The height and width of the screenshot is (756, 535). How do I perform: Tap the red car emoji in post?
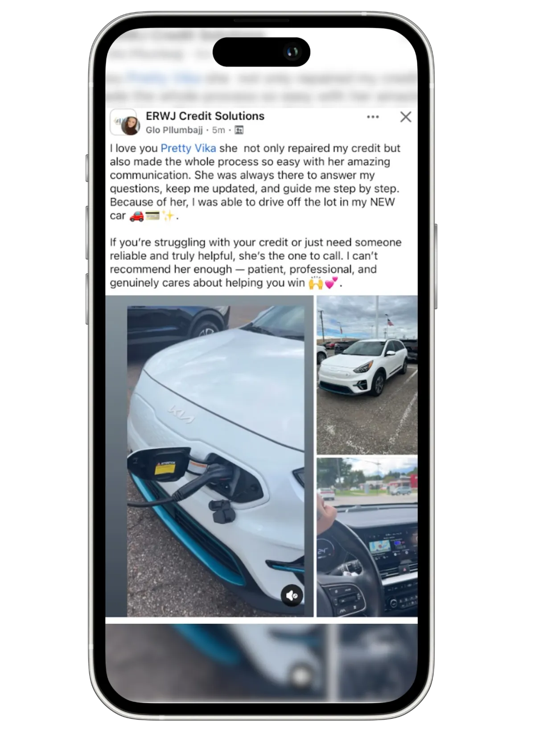[136, 216]
